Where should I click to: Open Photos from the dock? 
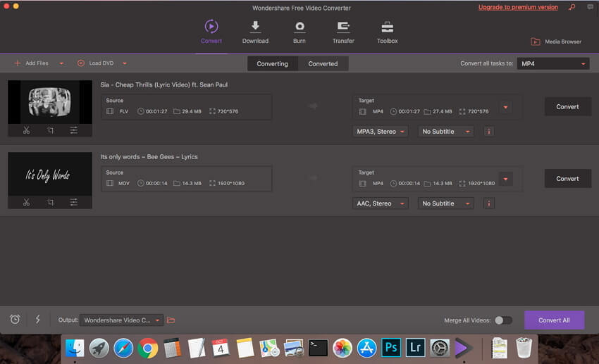pyautogui.click(x=342, y=348)
